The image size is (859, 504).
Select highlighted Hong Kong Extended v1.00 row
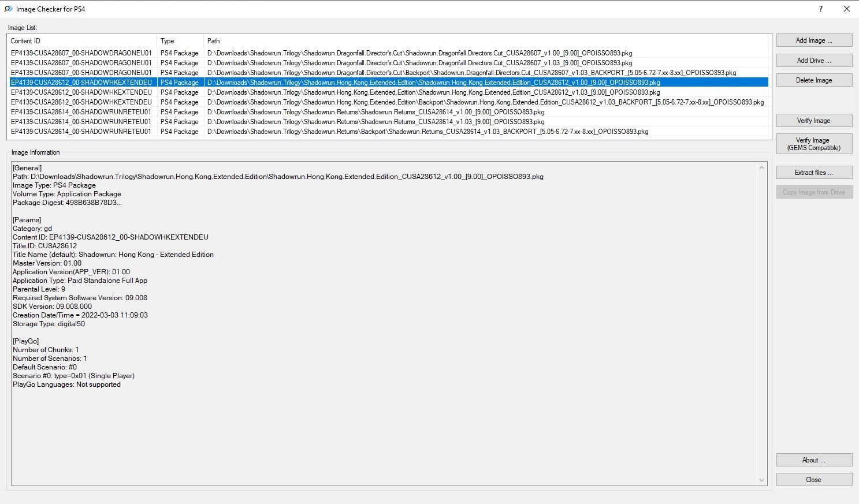[x=388, y=83]
